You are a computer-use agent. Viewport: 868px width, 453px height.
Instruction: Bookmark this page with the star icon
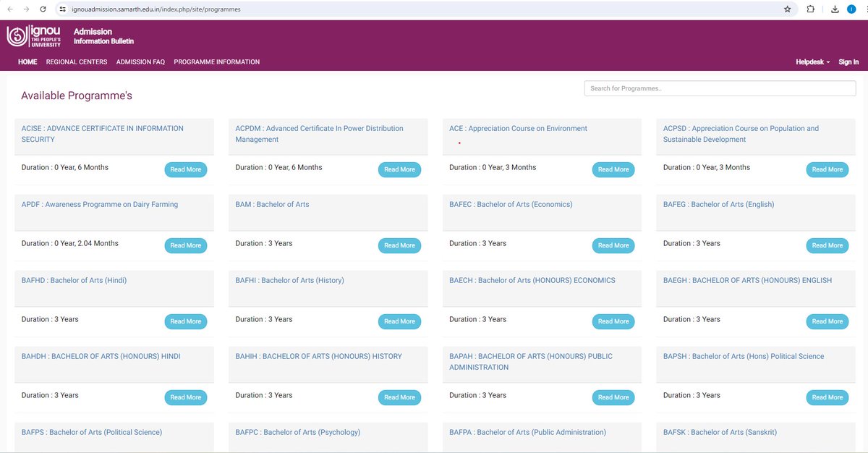coord(787,9)
